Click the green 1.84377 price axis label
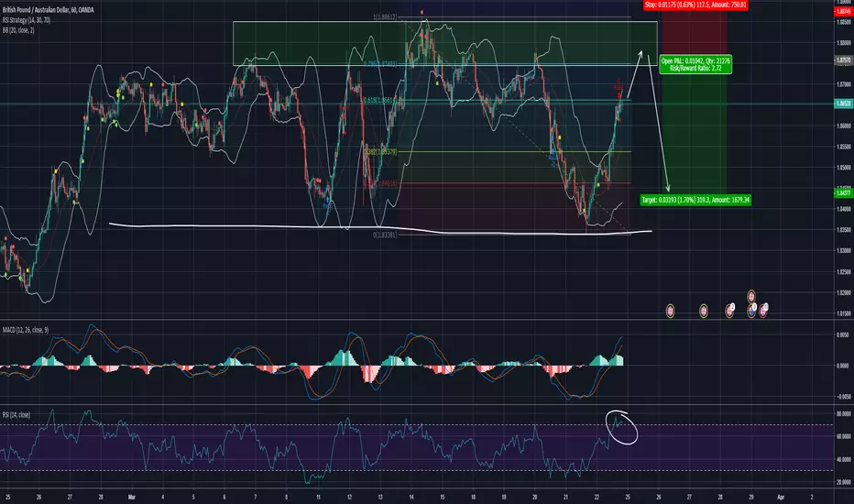The width and height of the screenshot is (854, 504). (843, 192)
